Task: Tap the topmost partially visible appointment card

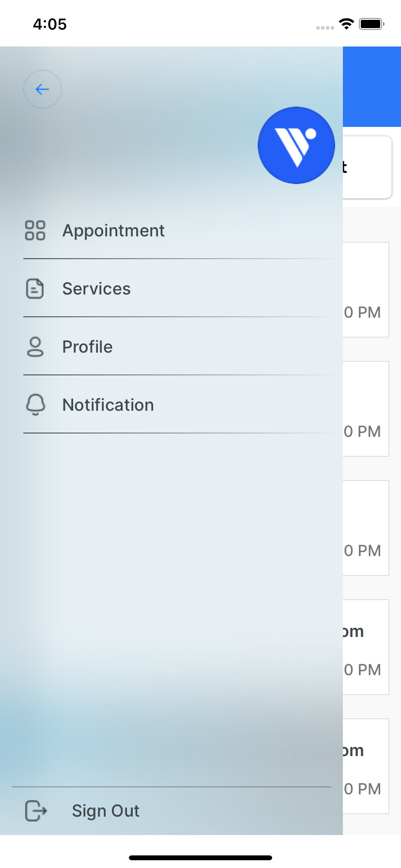Action: (366, 290)
